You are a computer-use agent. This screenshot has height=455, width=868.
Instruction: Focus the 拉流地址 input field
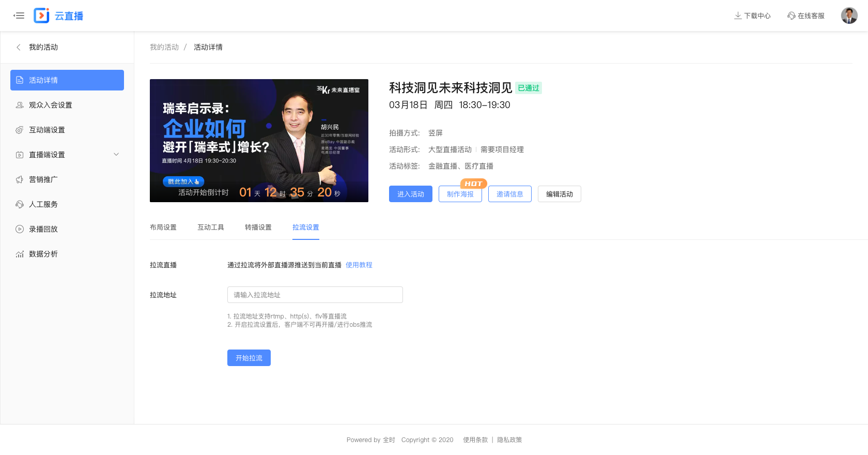315,295
